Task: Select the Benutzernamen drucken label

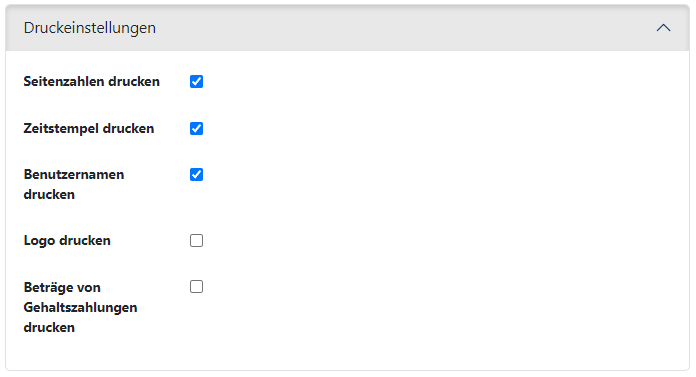Action: [x=74, y=185]
